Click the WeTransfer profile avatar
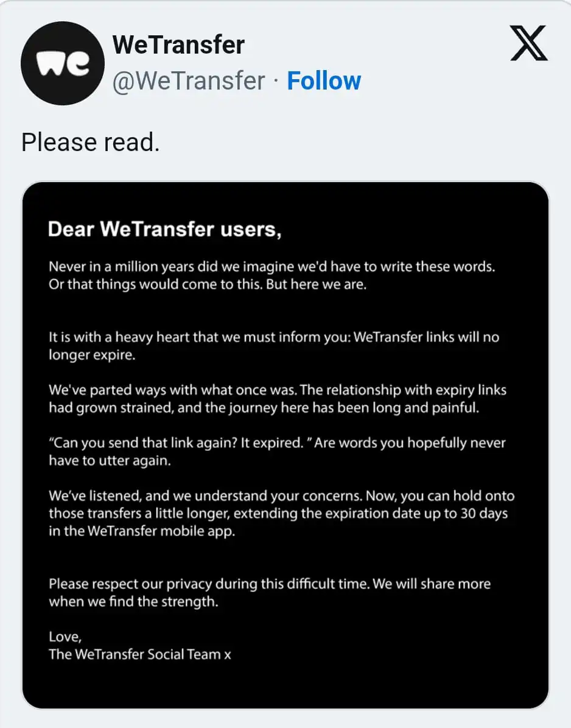Screen dimensions: 571x728 pyautogui.click(x=63, y=63)
